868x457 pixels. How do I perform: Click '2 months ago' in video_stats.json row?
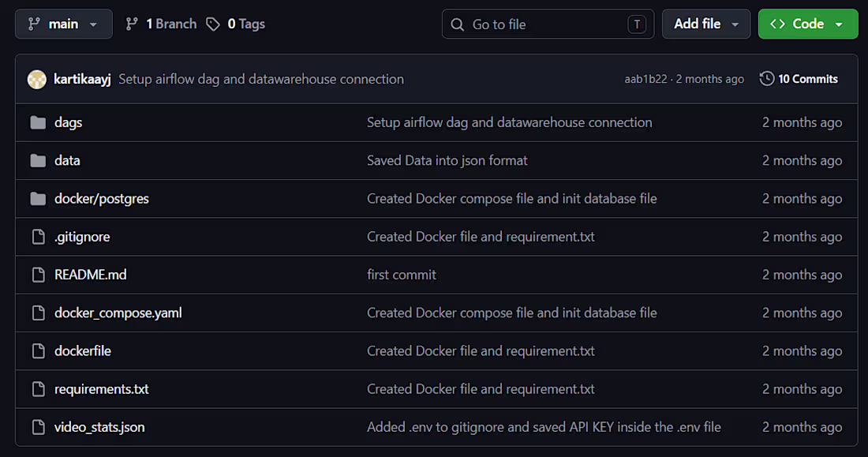[x=803, y=427]
